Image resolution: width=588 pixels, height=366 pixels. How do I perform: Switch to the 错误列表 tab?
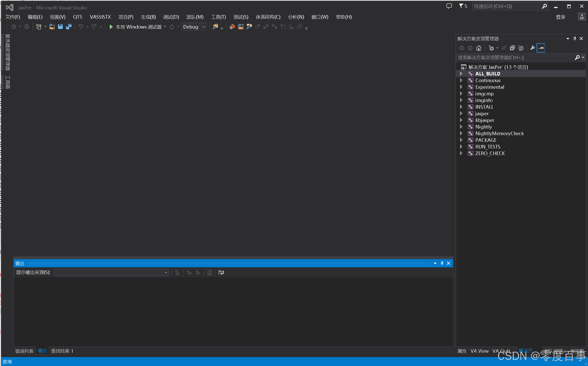click(x=24, y=351)
